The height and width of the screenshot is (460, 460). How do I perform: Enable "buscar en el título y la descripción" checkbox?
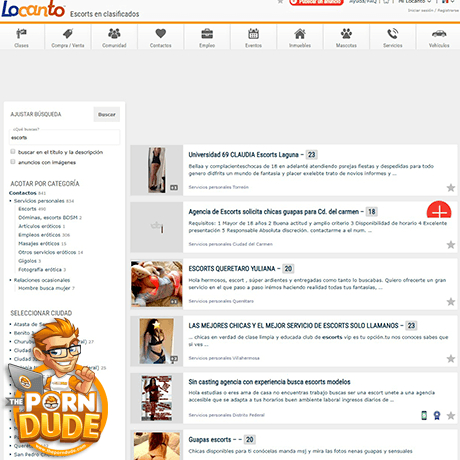tap(13, 152)
